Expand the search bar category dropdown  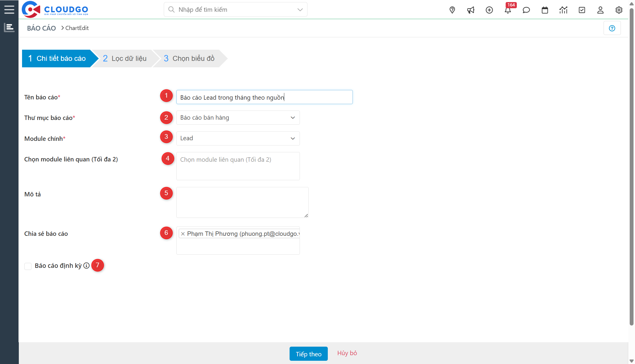300,9
